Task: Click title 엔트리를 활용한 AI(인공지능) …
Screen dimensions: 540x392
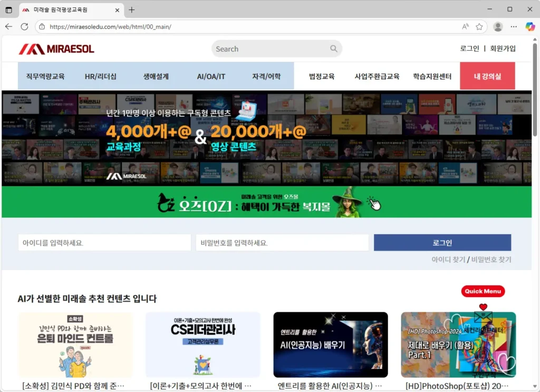Action: click(x=330, y=386)
